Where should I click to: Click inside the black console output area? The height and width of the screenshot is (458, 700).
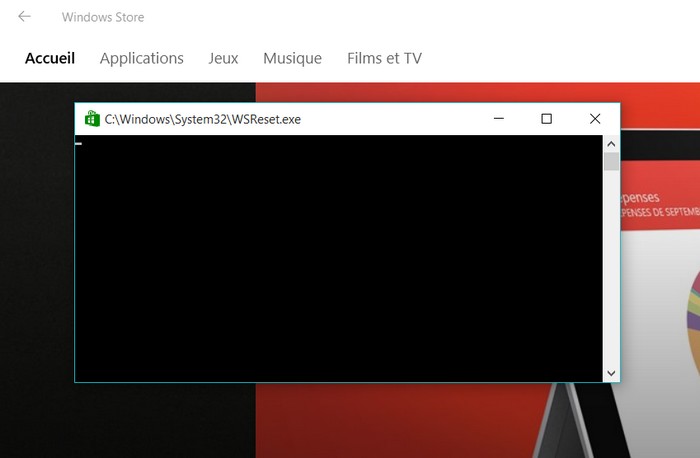[x=339, y=258]
